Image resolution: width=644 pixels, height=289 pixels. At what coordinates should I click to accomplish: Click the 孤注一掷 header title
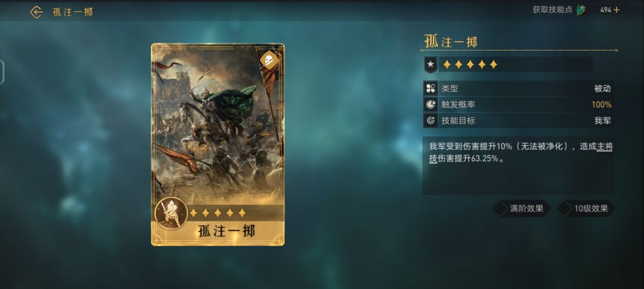click(451, 41)
